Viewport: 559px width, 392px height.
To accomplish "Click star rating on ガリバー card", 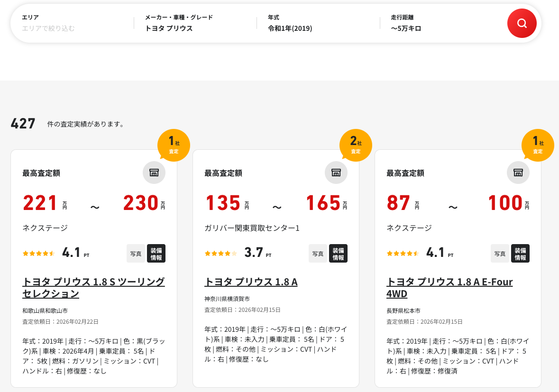I will pyautogui.click(x=220, y=253).
